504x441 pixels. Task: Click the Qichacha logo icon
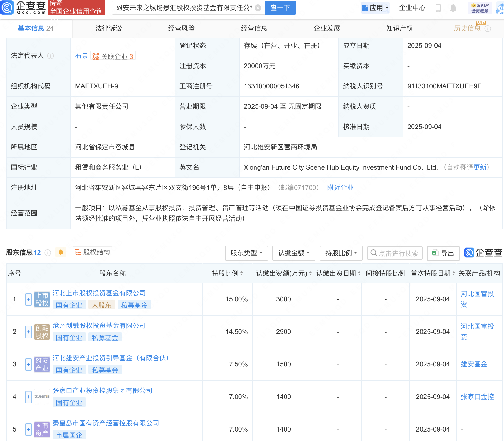(7, 8)
